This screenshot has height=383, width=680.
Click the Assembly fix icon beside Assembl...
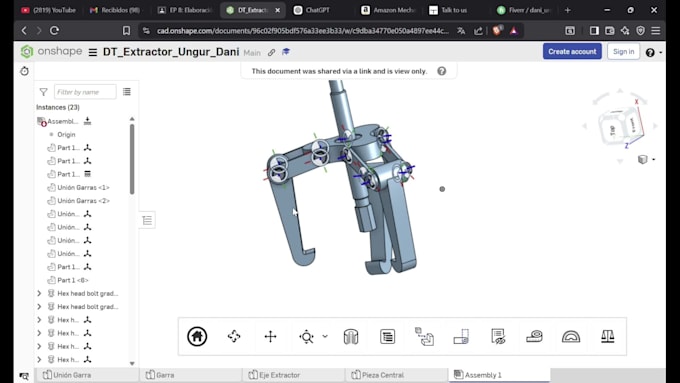(x=88, y=121)
